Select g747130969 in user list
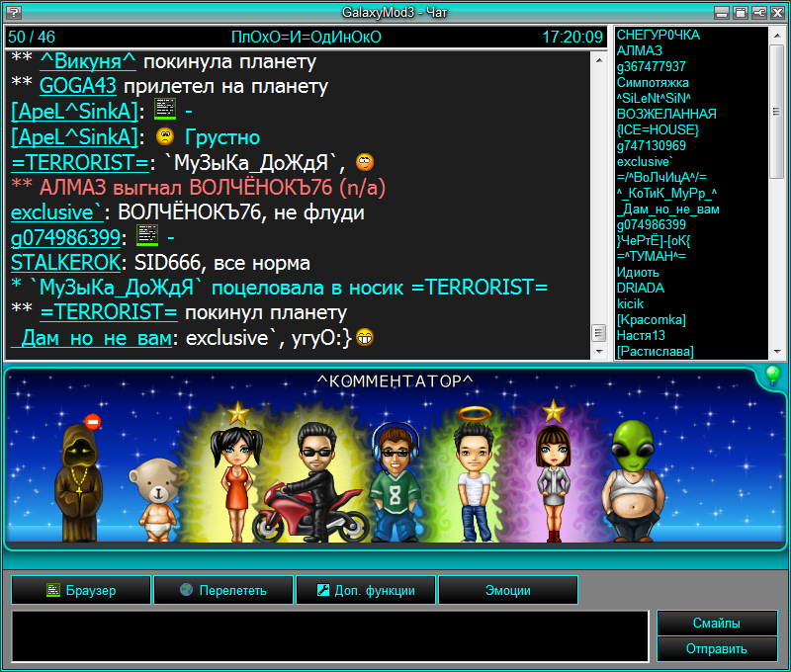Screen dimensions: 791x672 point(652,145)
